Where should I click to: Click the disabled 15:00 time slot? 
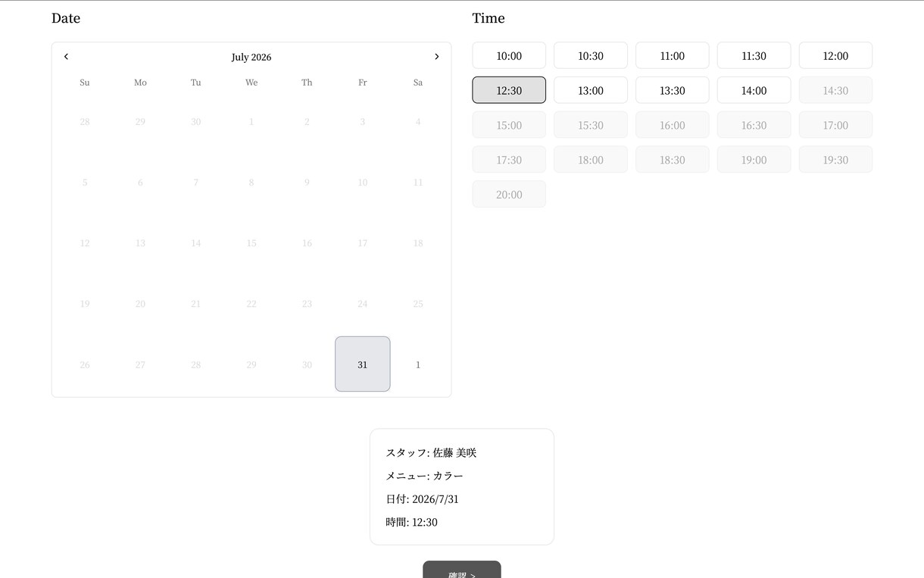click(509, 125)
